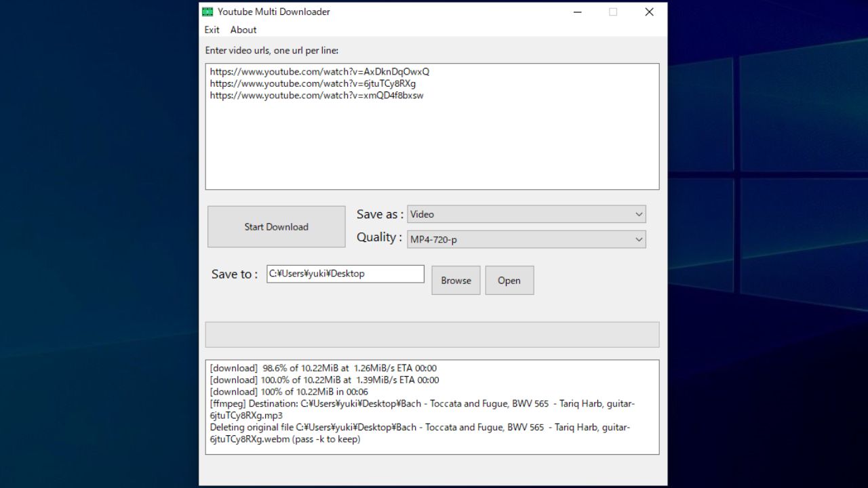
Task: Click inside the video urls text area
Action: click(432, 127)
